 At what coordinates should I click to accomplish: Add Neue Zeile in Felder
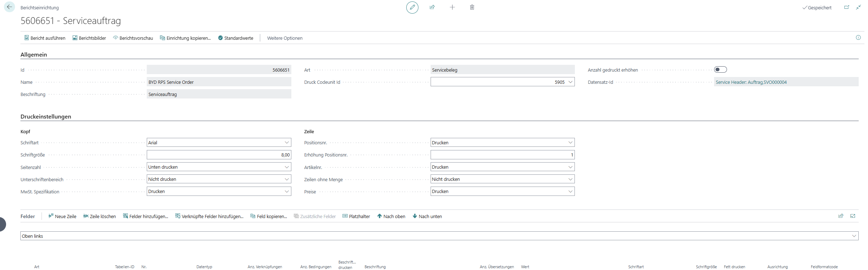click(x=62, y=216)
